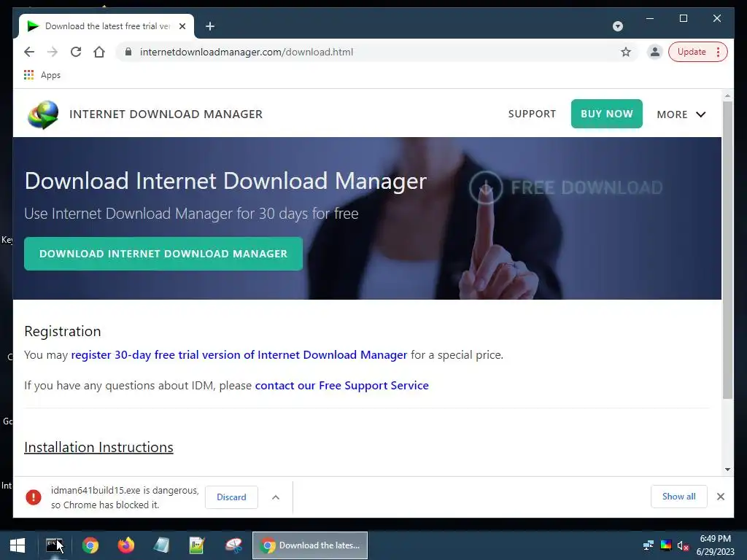This screenshot has width=747, height=560.
Task: Launch Firefox from the taskbar
Action: pos(125,545)
